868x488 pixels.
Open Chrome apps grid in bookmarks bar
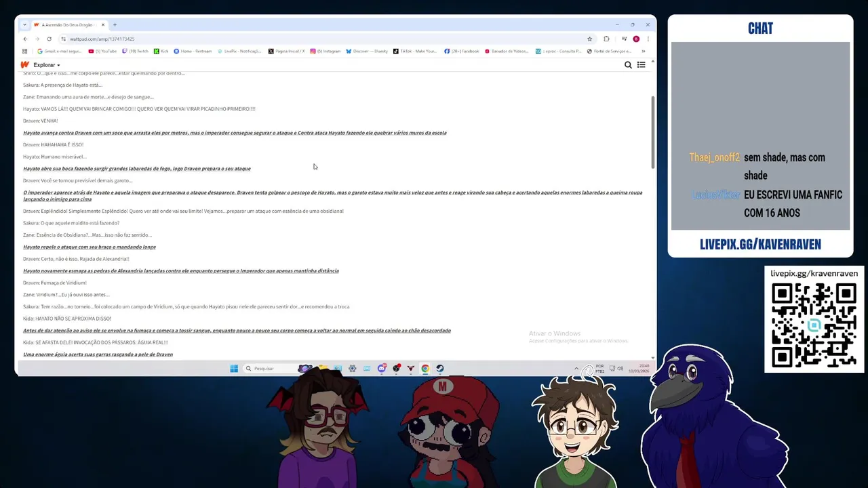point(25,51)
